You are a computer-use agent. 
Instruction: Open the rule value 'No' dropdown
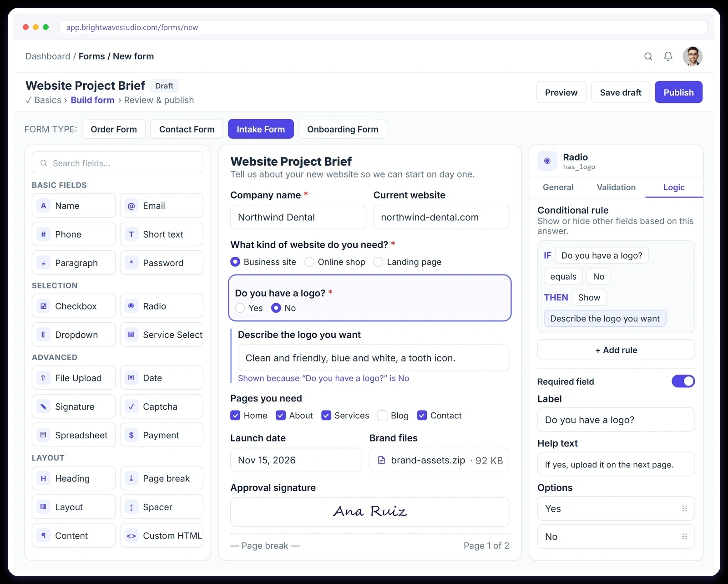coord(598,276)
